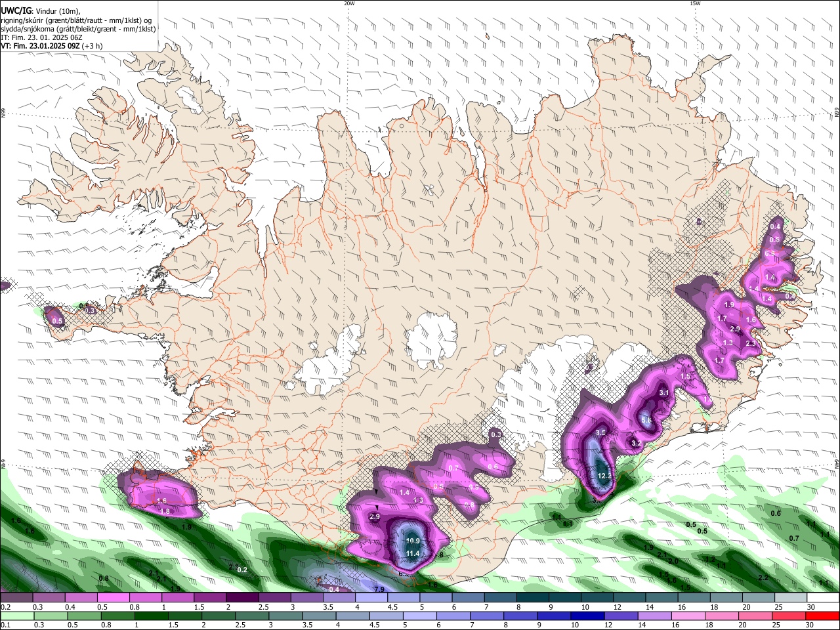840x630 pixels.
Task: Click the 0.1 label in the lower legend row
Action: coord(5,625)
